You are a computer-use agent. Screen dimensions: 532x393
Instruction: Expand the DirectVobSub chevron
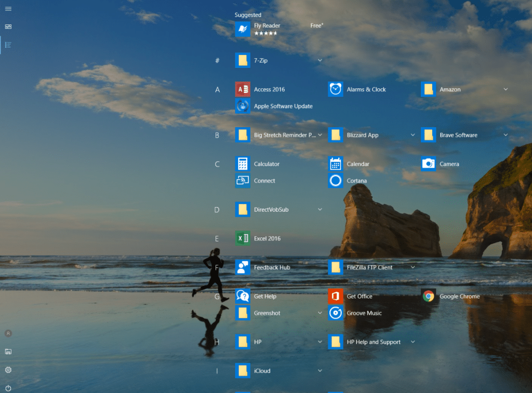tap(320, 210)
